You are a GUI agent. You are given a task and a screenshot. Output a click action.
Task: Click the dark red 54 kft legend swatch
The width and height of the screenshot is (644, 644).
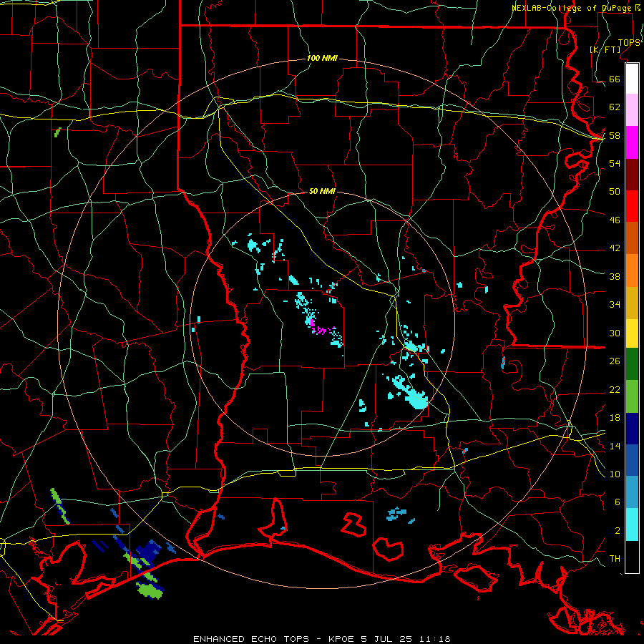pos(632,175)
